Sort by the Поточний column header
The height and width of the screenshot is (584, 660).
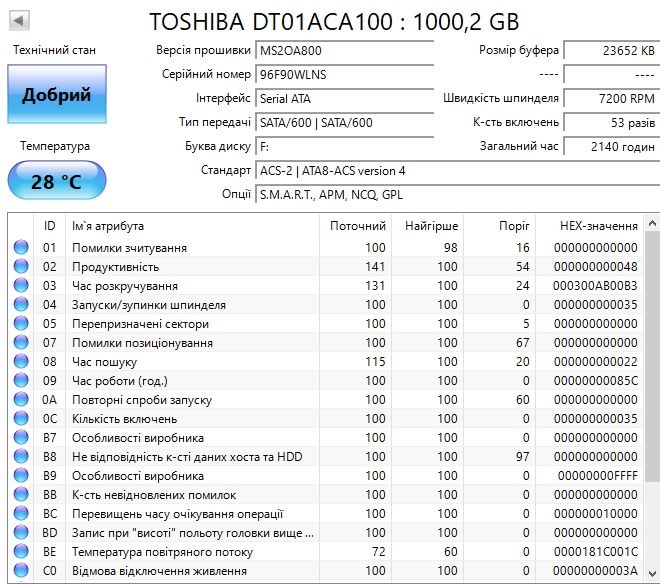[356, 226]
